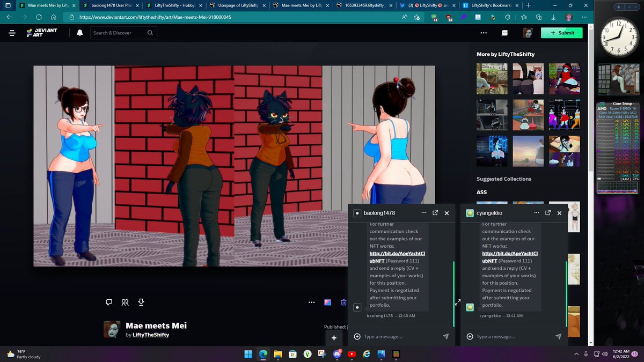This screenshot has width=644, height=362.
Task: Open a new browser tab
Action: click(529, 5)
